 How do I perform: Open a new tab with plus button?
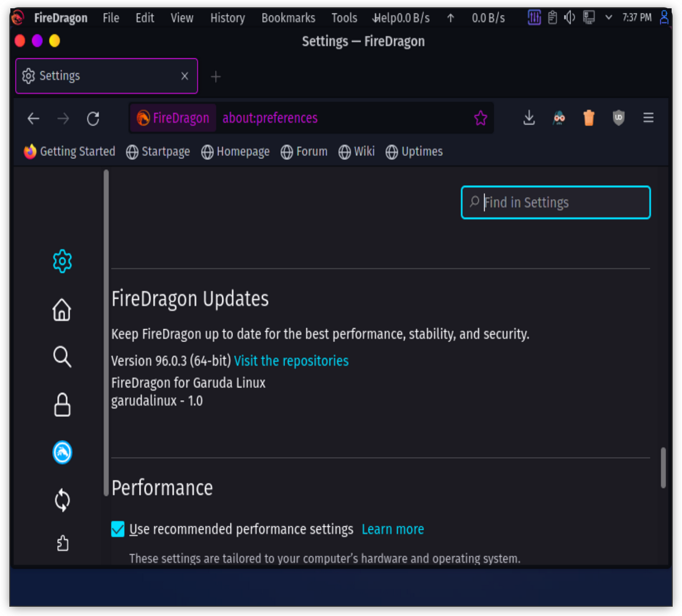coord(216,77)
